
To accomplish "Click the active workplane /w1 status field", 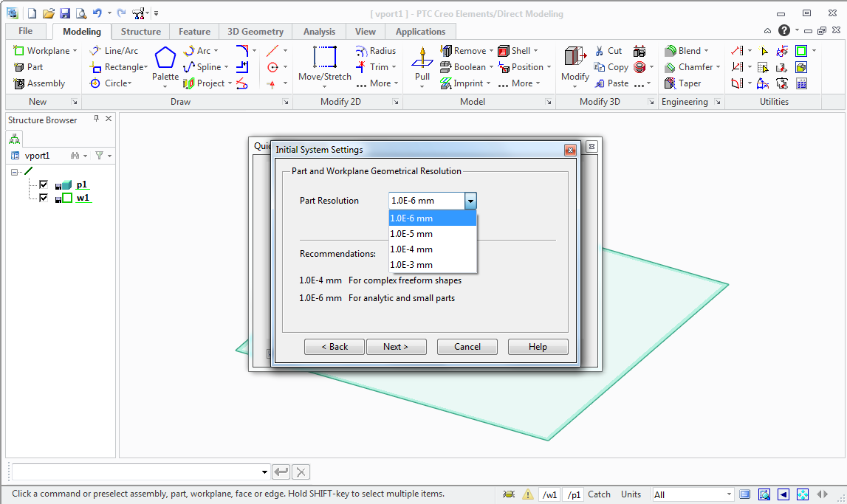I will pyautogui.click(x=549, y=494).
